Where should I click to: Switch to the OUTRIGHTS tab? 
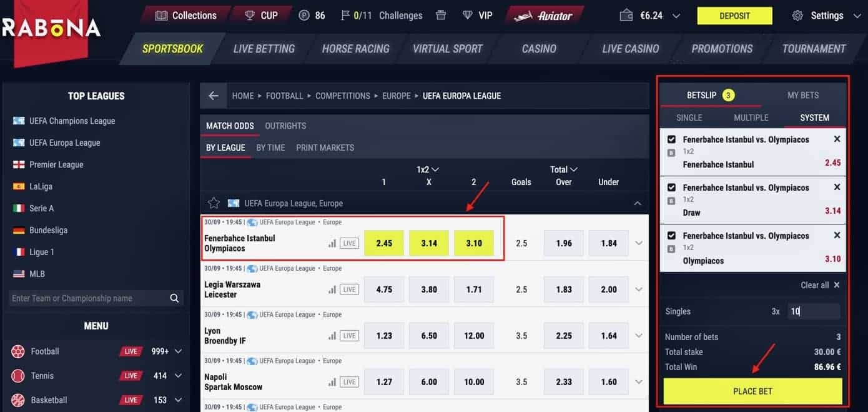point(285,126)
